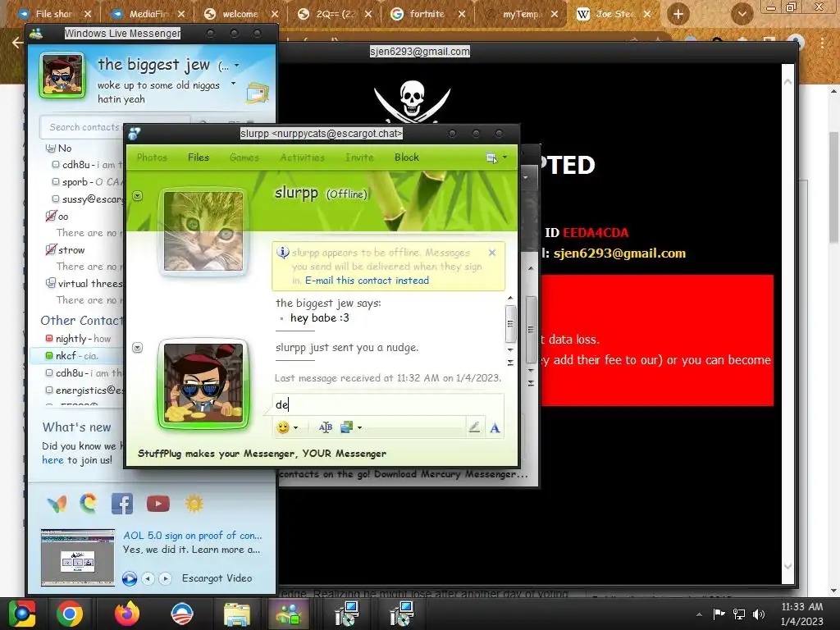Select the handwriting pen icon in chat
Image resolution: width=840 pixels, height=630 pixels.
pyautogui.click(x=474, y=427)
